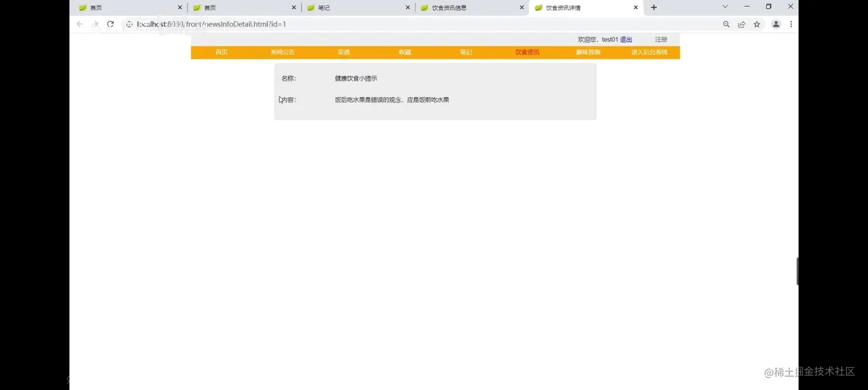Open the zoom magnifier icon in toolbar

pos(726,24)
